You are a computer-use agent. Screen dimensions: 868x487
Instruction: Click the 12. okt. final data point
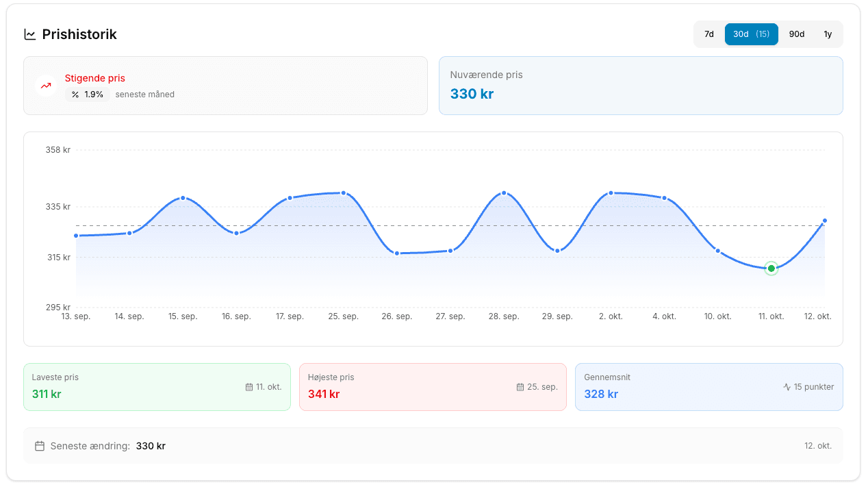825,221
